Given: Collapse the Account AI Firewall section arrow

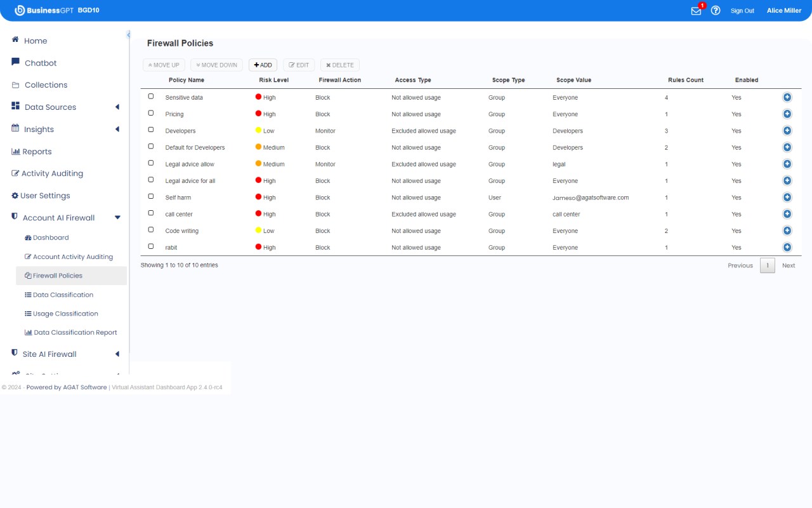Looking at the screenshot, I should pyautogui.click(x=117, y=218).
